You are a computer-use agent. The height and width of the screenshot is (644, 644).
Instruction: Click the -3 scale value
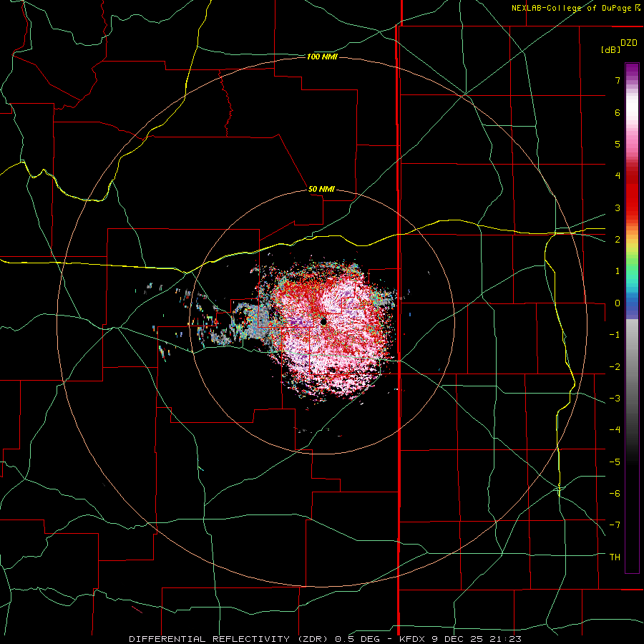click(615, 399)
